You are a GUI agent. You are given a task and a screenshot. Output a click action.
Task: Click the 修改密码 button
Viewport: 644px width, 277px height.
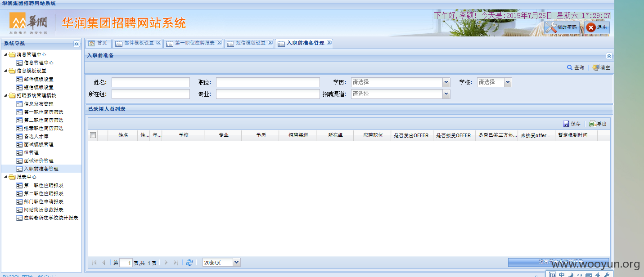(x=562, y=27)
